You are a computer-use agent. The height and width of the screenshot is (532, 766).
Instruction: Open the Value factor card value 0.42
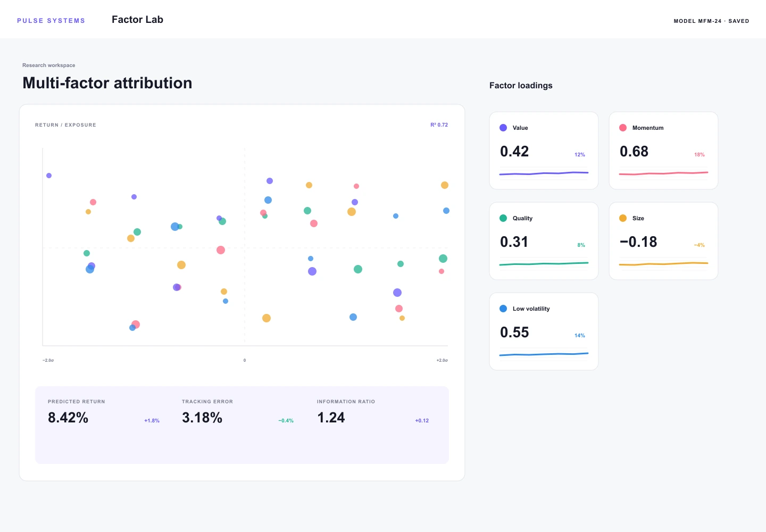pyautogui.click(x=514, y=152)
